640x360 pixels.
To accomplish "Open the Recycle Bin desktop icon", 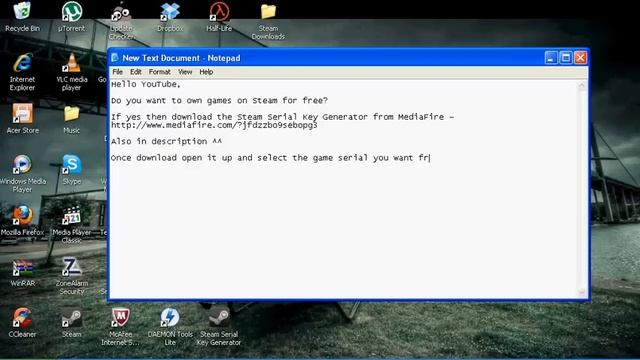I will pyautogui.click(x=22, y=17).
